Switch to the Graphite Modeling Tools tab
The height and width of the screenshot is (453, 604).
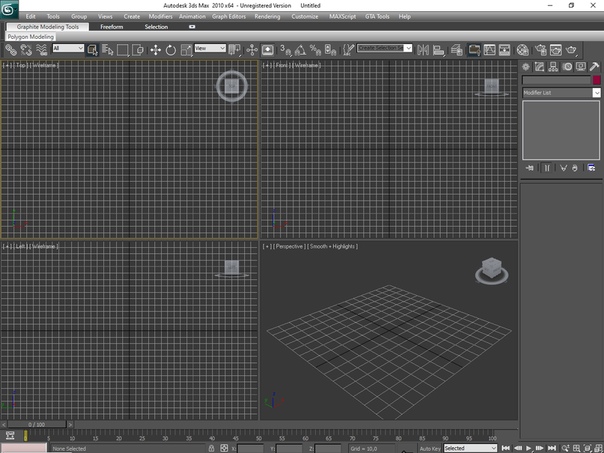coord(48,27)
